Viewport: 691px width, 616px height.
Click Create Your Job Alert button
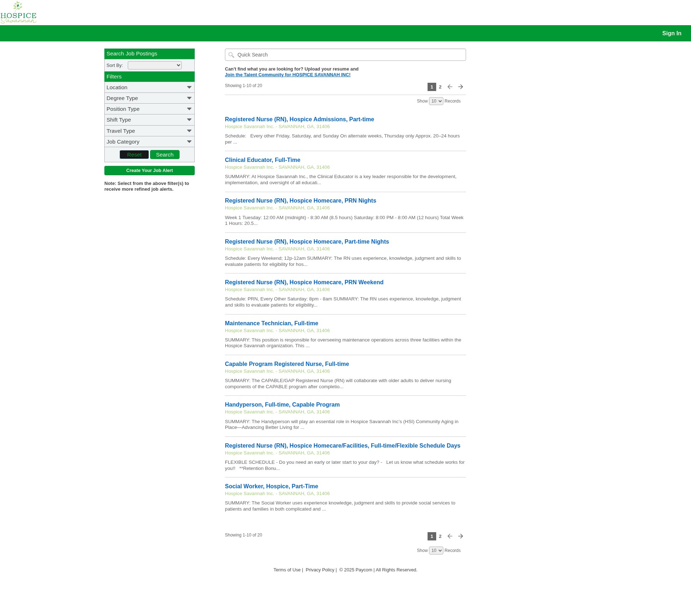click(x=149, y=171)
